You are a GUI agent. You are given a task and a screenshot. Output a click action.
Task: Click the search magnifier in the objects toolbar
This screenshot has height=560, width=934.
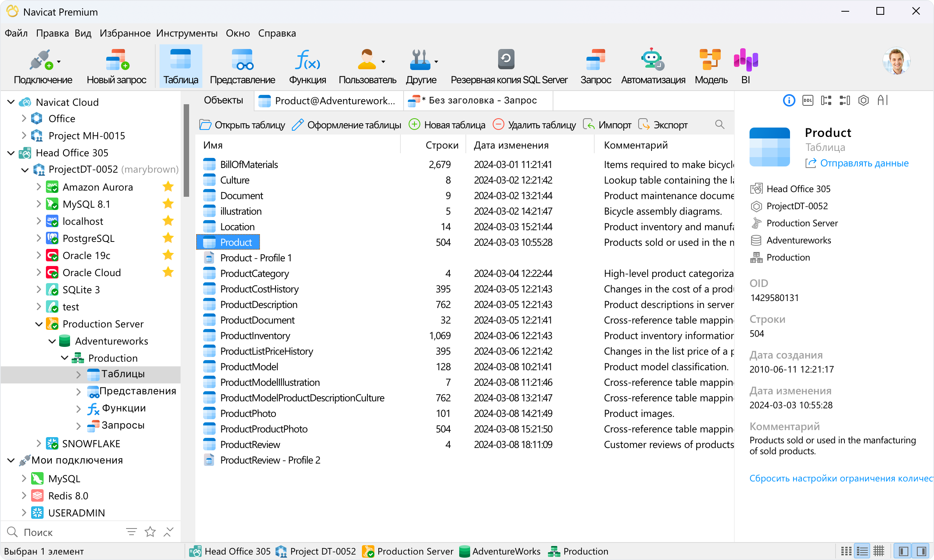click(720, 125)
